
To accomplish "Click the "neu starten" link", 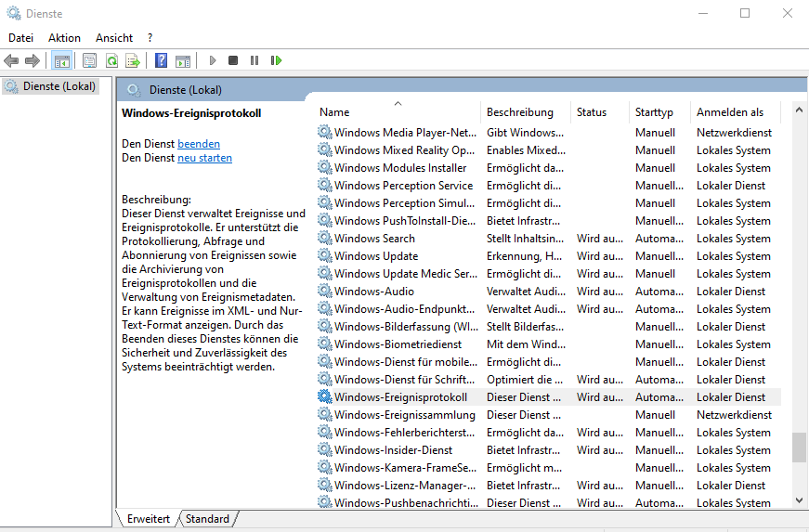I will [204, 158].
